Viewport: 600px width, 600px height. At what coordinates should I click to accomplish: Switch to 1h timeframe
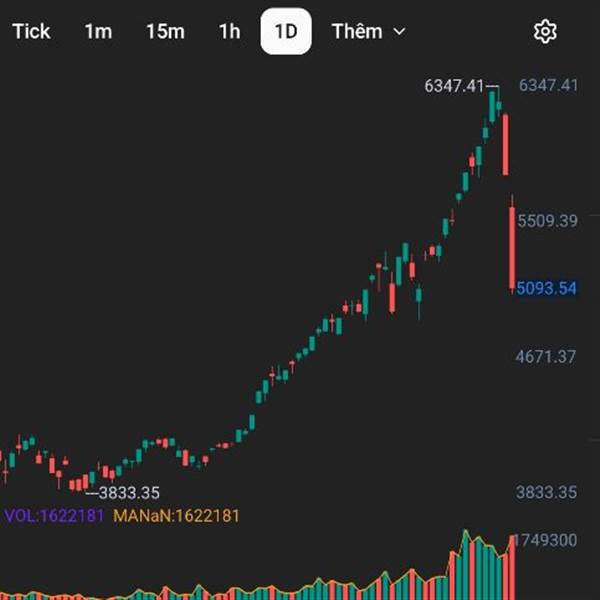(x=230, y=31)
